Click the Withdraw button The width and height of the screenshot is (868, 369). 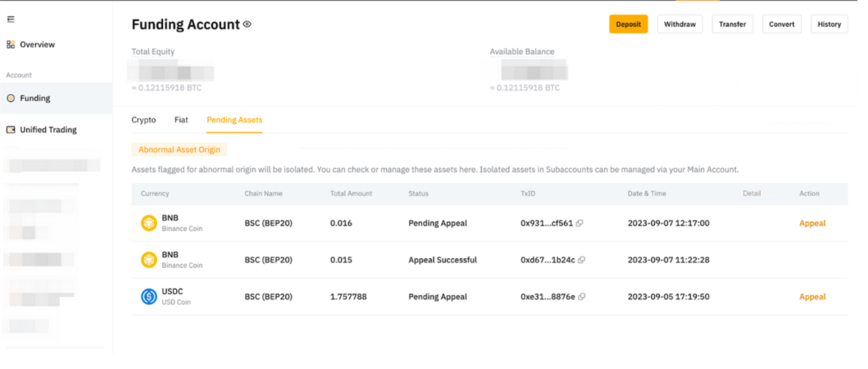(x=680, y=24)
